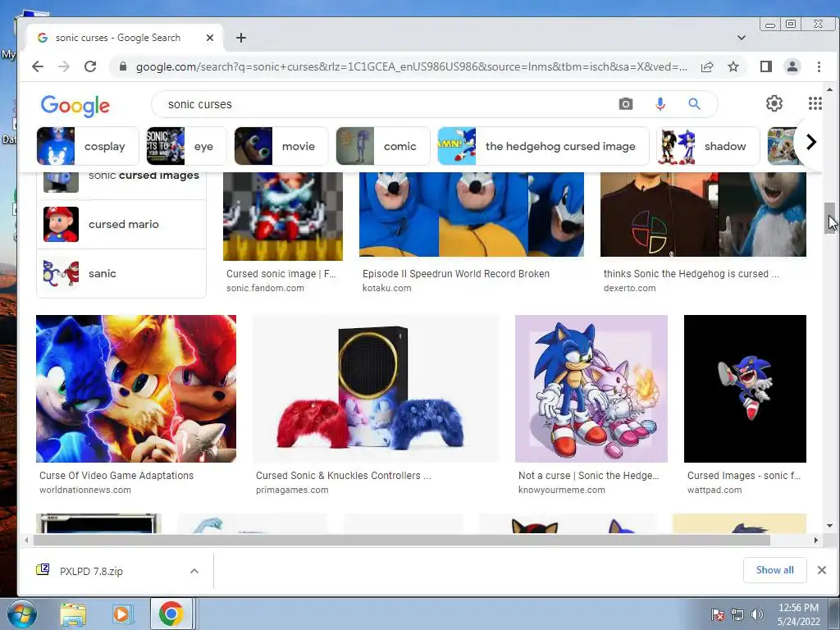Viewport: 840px width, 630px height.
Task: Filter results by comic chip
Action: point(382,146)
